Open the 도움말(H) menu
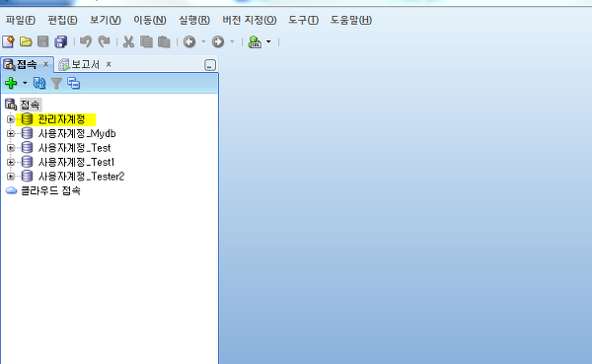 click(351, 20)
